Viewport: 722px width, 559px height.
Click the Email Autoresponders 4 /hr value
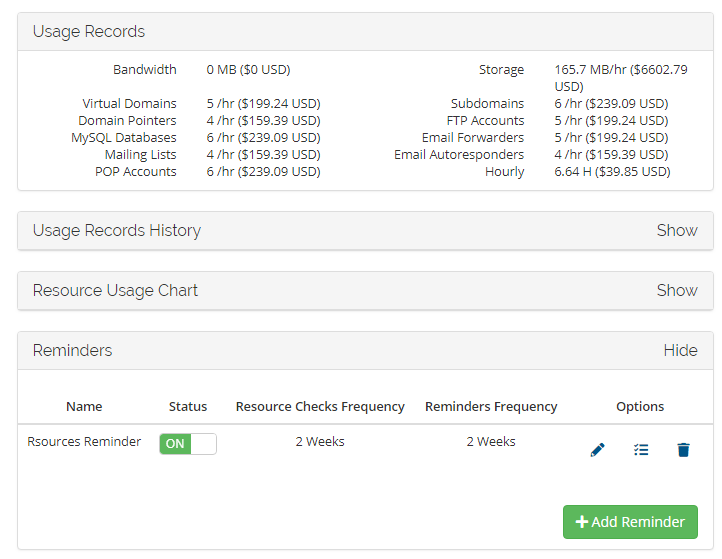click(x=611, y=155)
